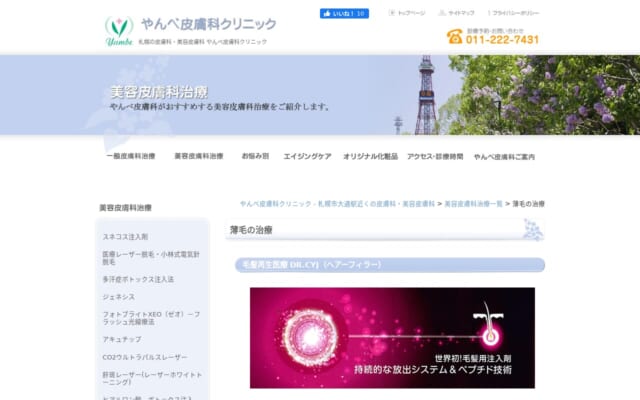
Task: Click the orange telephone icon
Action: point(454,36)
